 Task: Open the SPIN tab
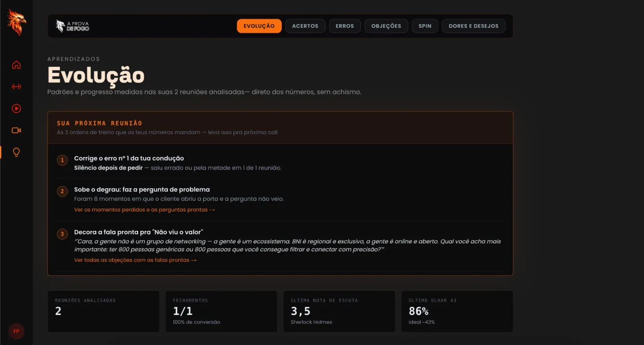pyautogui.click(x=425, y=26)
